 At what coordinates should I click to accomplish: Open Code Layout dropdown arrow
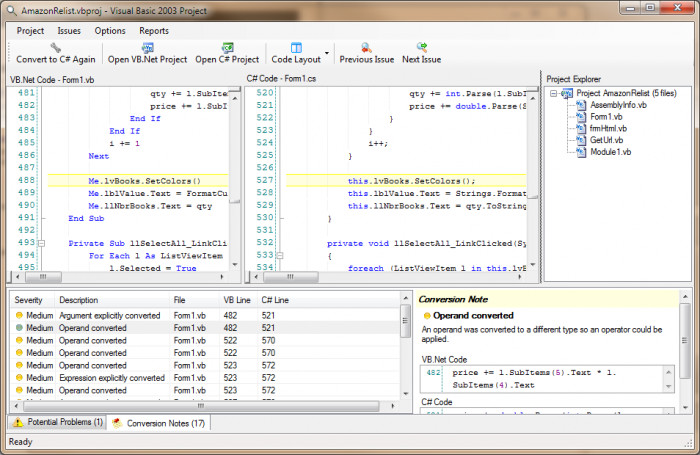click(327, 54)
